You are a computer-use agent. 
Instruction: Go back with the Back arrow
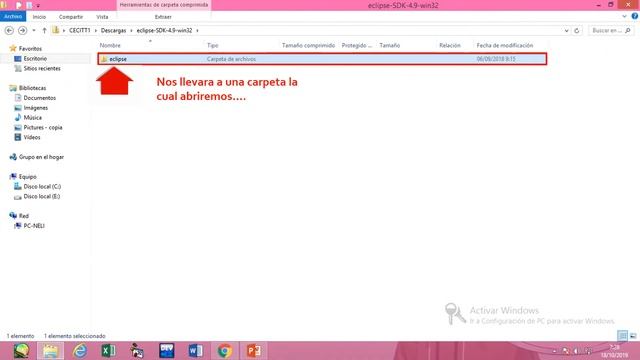pyautogui.click(x=9, y=31)
